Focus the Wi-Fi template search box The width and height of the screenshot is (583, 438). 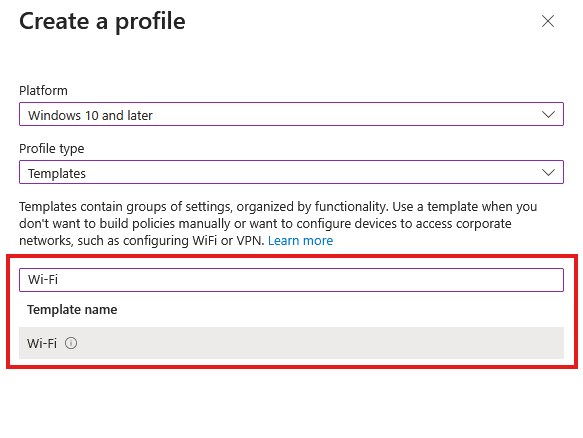pyautogui.click(x=292, y=280)
